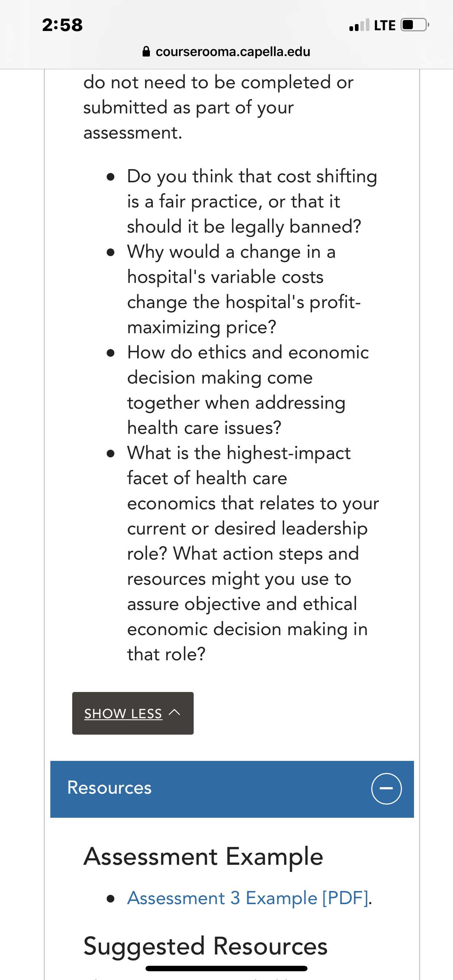Tap the cellular signal bars icon

(359, 25)
